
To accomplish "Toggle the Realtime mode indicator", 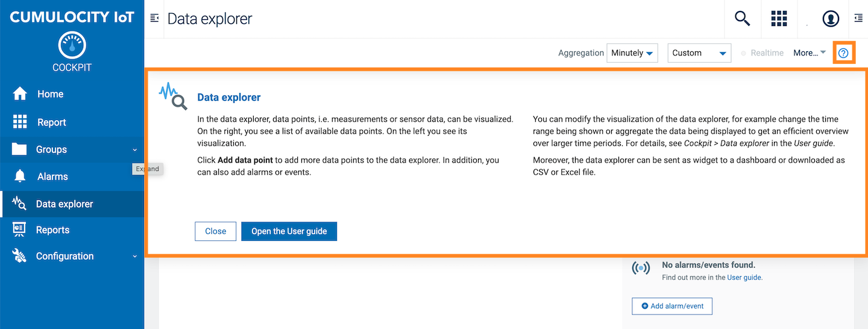I will point(762,53).
